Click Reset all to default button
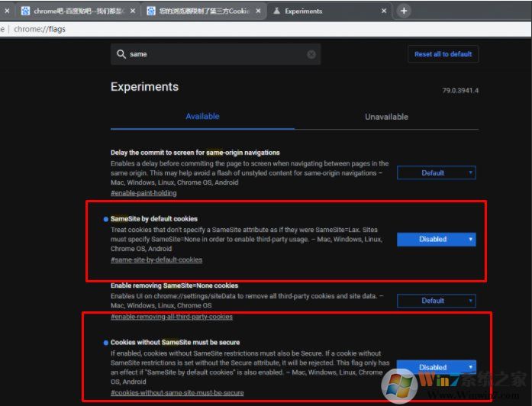The image size is (532, 406). click(x=443, y=54)
